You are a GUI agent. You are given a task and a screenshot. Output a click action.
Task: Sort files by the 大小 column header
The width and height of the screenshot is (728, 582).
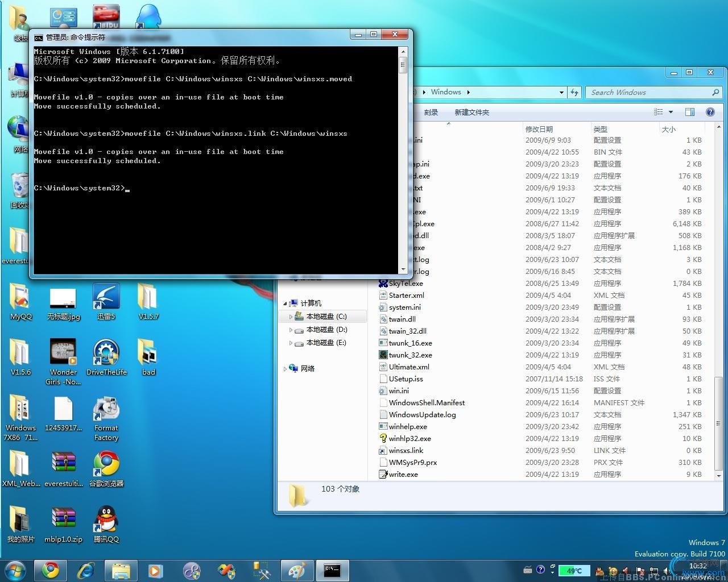point(669,129)
